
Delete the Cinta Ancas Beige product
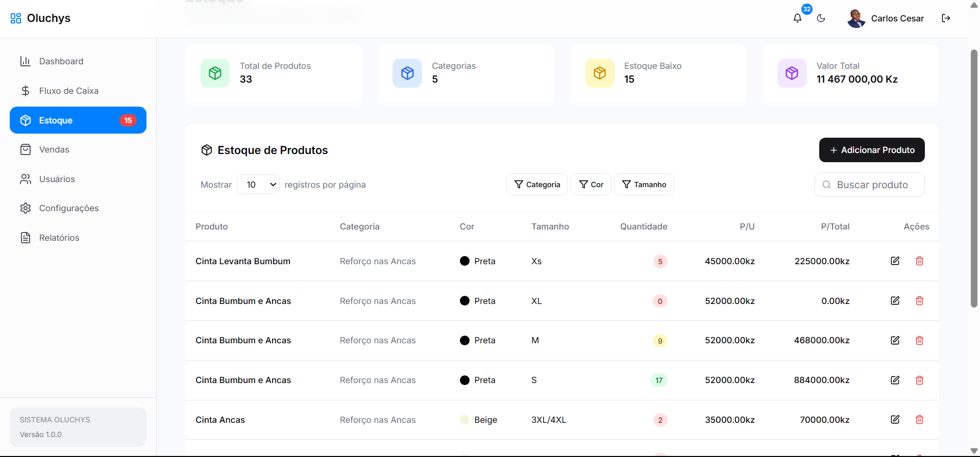(919, 420)
